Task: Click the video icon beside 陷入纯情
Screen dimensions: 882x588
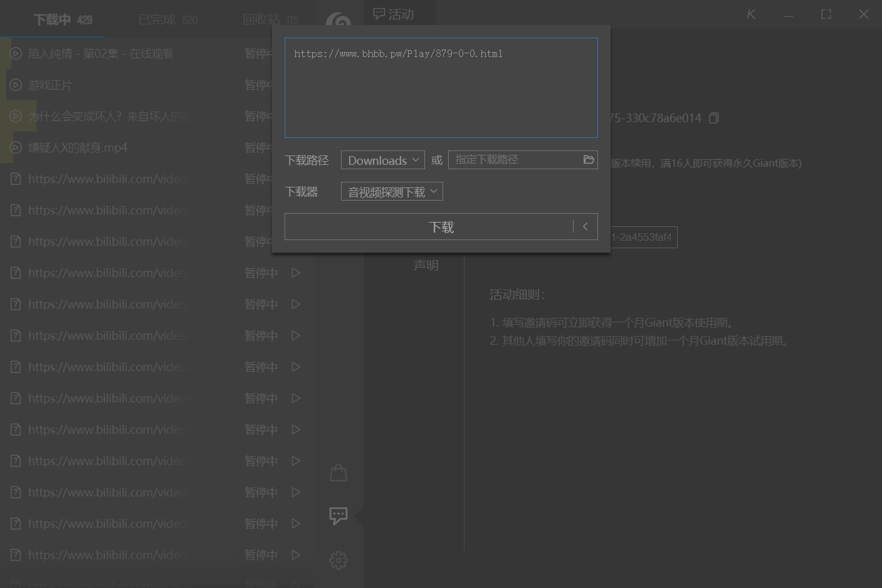Action: click(16, 53)
